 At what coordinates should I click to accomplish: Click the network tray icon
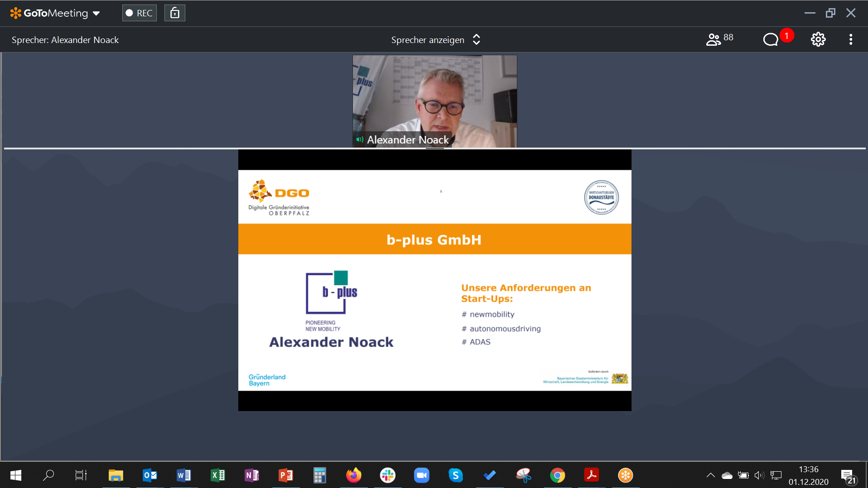tap(776, 475)
